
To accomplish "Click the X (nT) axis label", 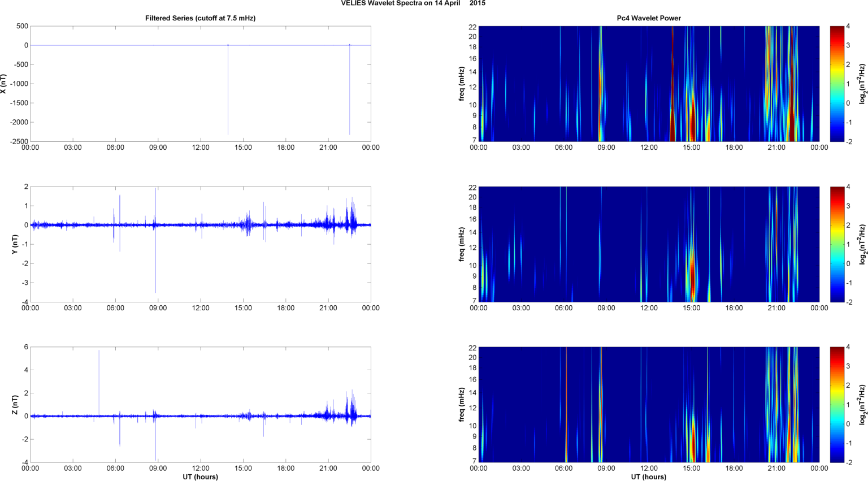I will [3, 84].
